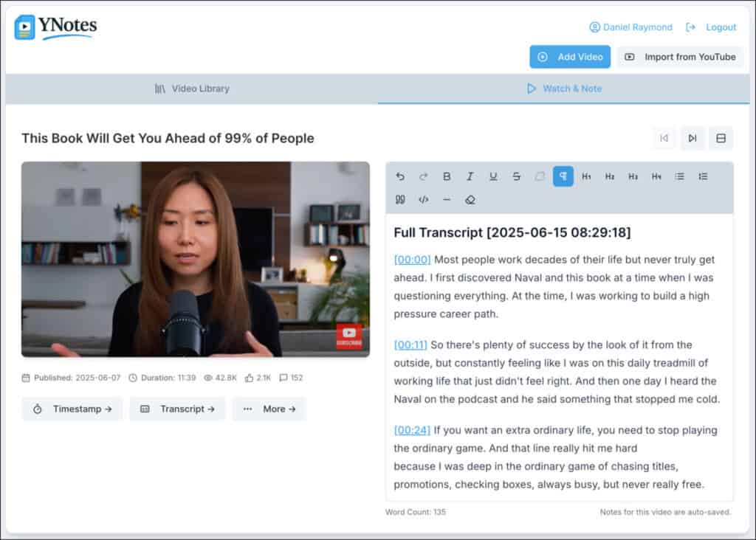Click the video title text
The image size is (756, 540).
coord(168,138)
